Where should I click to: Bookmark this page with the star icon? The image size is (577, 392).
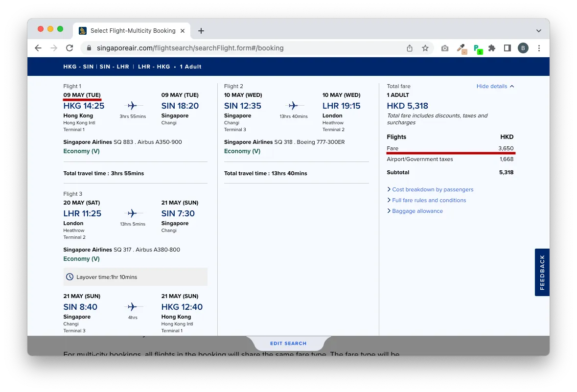tap(425, 48)
